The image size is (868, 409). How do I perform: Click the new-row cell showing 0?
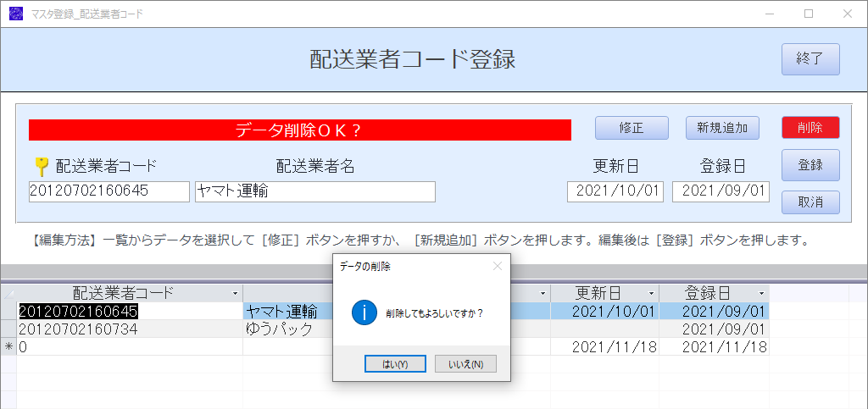tap(130, 346)
